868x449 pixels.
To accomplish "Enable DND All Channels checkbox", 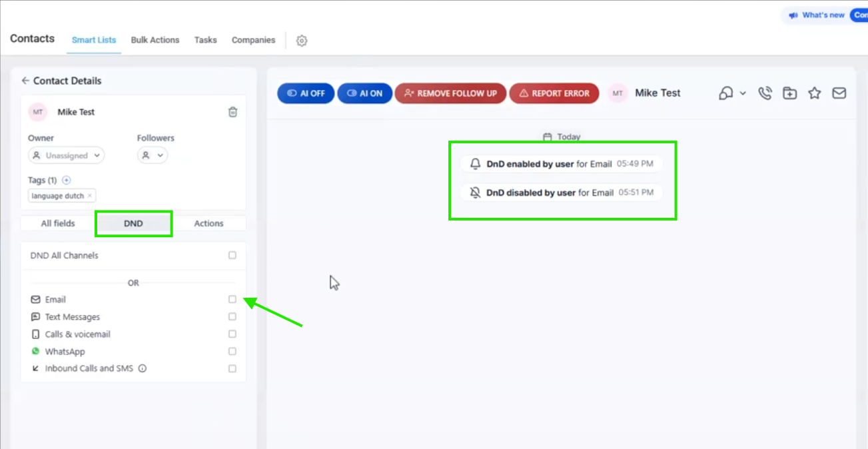I will coord(232,255).
